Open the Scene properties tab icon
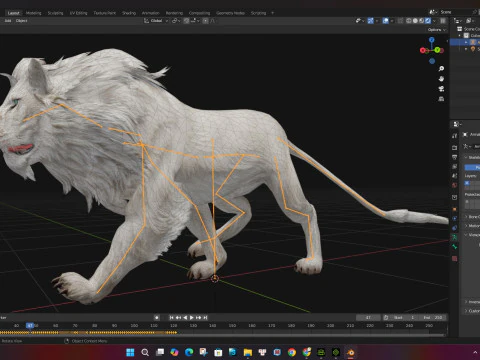 (455, 176)
